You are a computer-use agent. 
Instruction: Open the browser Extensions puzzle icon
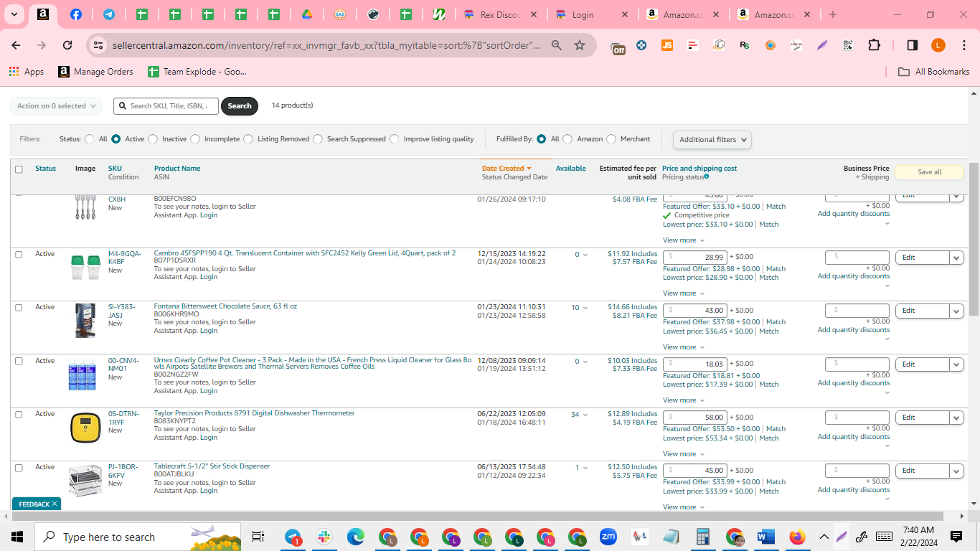point(874,45)
